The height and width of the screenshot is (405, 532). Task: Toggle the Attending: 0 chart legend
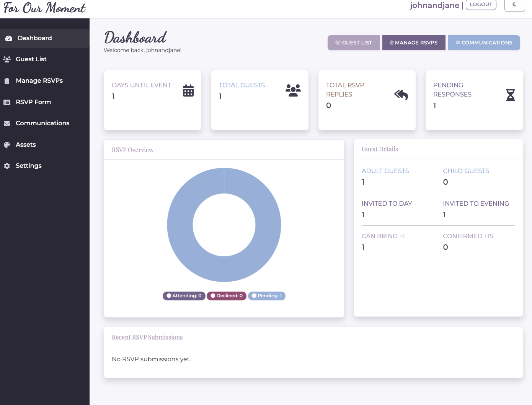coord(184,296)
